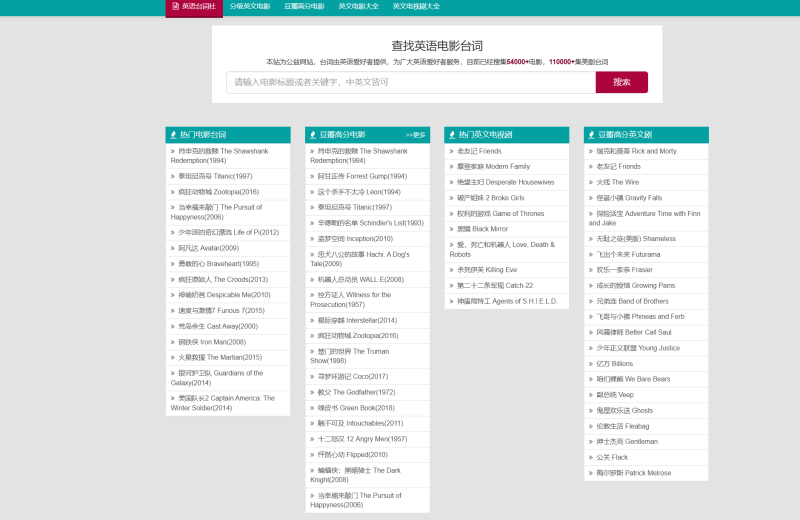The width and height of the screenshot is (800, 520).
Task: Open the 豆瓣高分电影 nav tab
Action: pyautogui.click(x=305, y=7)
